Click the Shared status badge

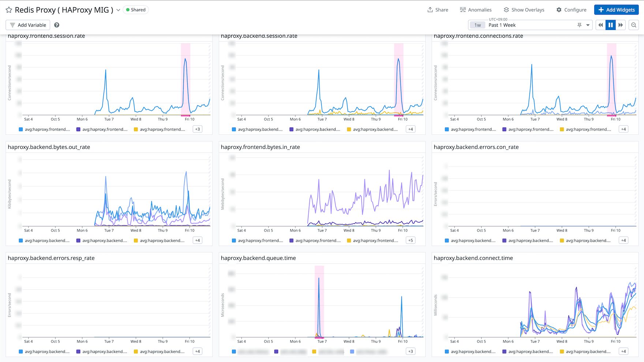[x=136, y=10]
